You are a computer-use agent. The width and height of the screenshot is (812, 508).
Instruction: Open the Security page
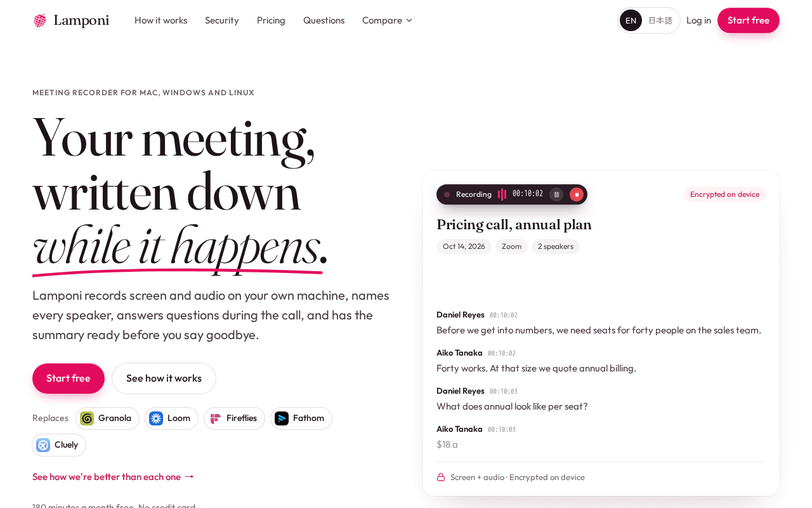pyautogui.click(x=222, y=20)
